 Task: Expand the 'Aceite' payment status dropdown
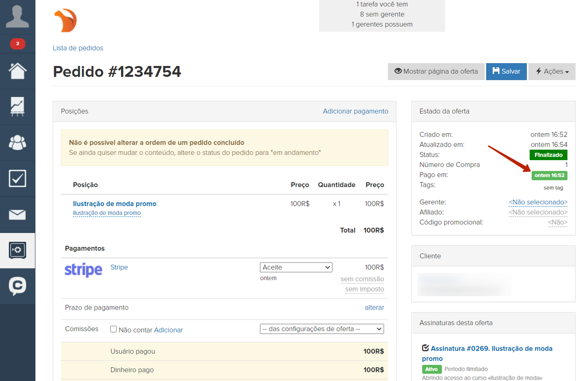pos(296,267)
